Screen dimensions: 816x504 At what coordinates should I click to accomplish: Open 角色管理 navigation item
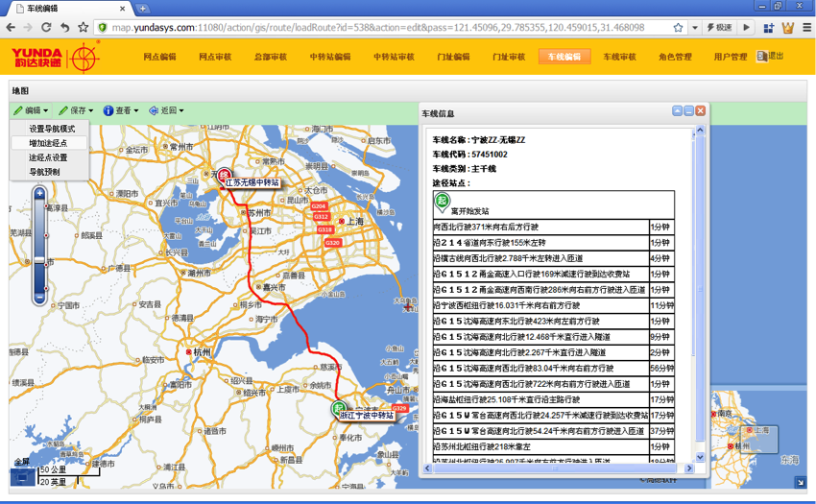(x=675, y=57)
